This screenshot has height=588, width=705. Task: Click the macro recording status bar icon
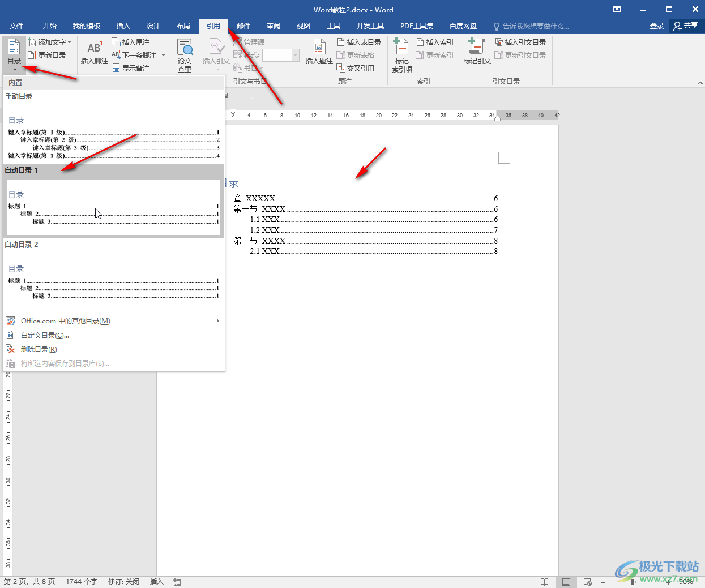click(x=177, y=582)
